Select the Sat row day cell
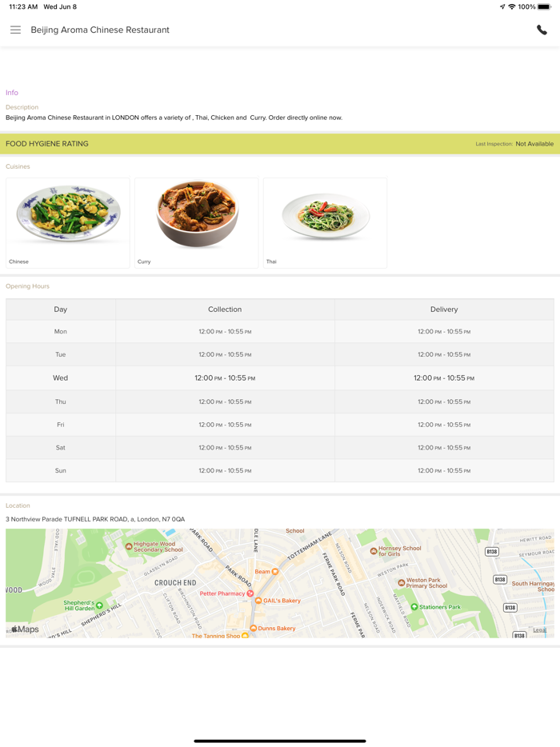 click(61, 447)
